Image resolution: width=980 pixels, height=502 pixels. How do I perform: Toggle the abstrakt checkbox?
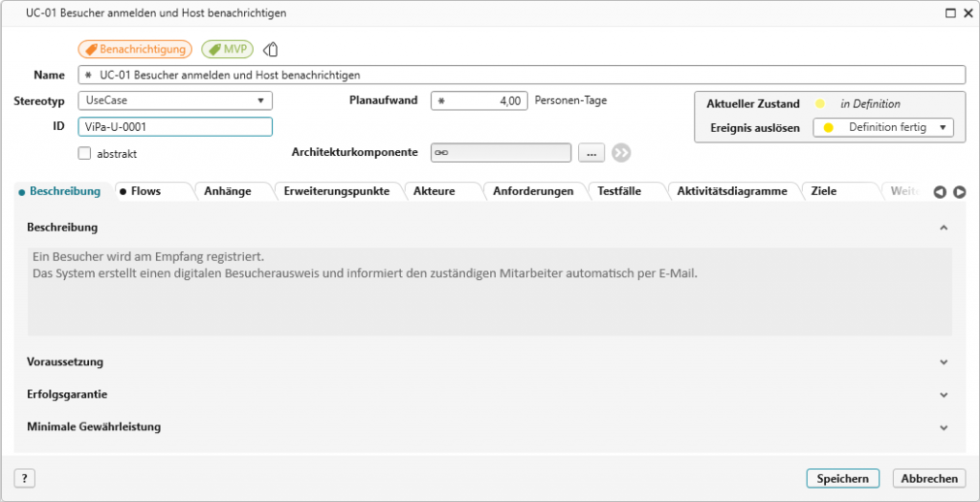[x=84, y=153]
